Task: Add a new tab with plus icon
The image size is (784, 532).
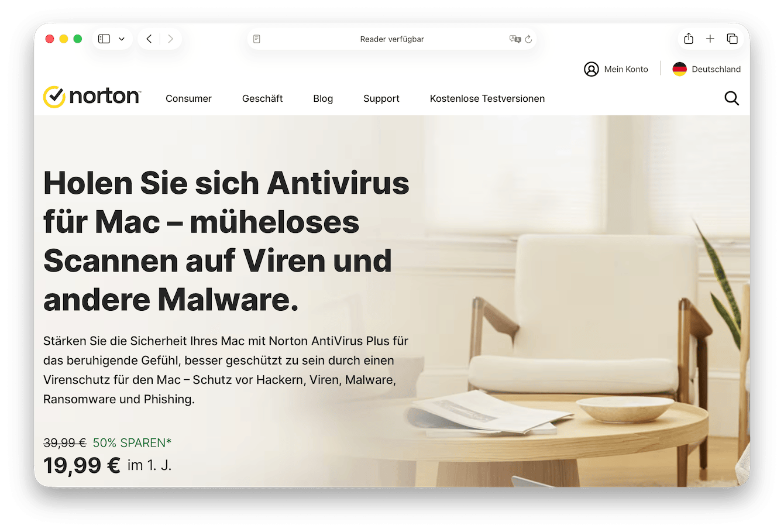Action: pyautogui.click(x=710, y=39)
